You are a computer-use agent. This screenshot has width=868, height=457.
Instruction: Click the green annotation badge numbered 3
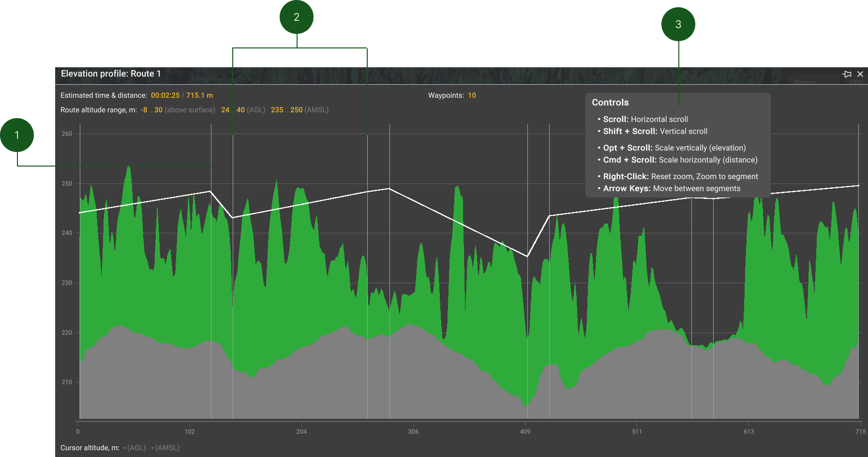[678, 25]
